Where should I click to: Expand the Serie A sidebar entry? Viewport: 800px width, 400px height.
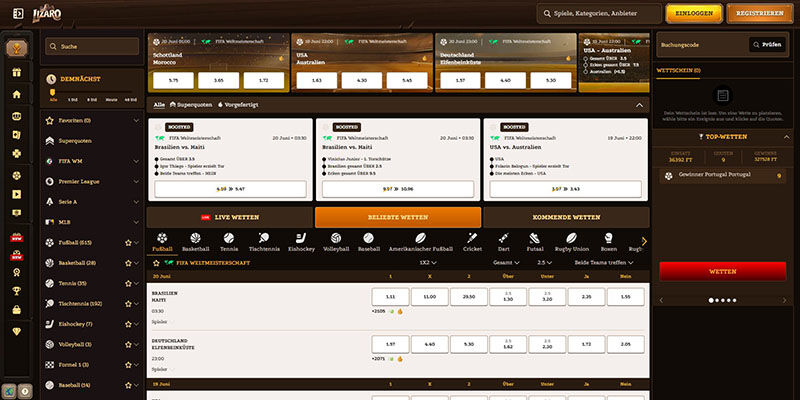(x=136, y=202)
